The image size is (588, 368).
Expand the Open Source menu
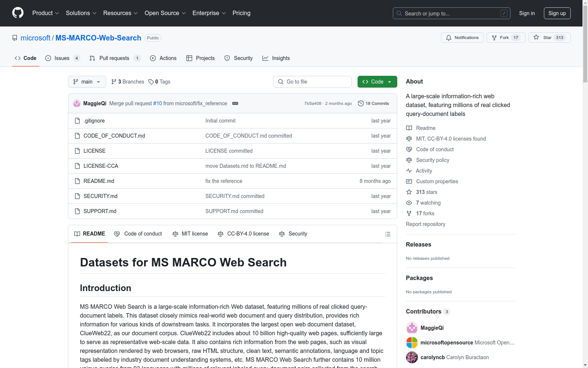click(x=165, y=13)
